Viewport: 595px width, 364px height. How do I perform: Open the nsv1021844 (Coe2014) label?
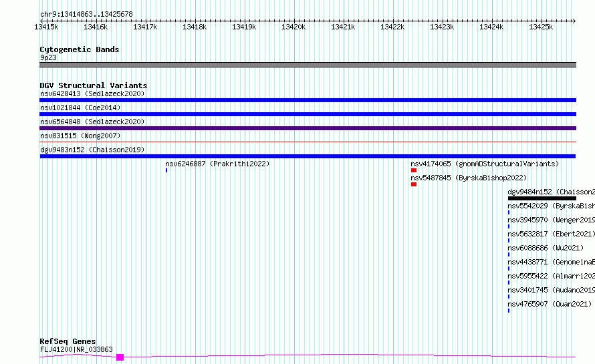pyautogui.click(x=80, y=108)
